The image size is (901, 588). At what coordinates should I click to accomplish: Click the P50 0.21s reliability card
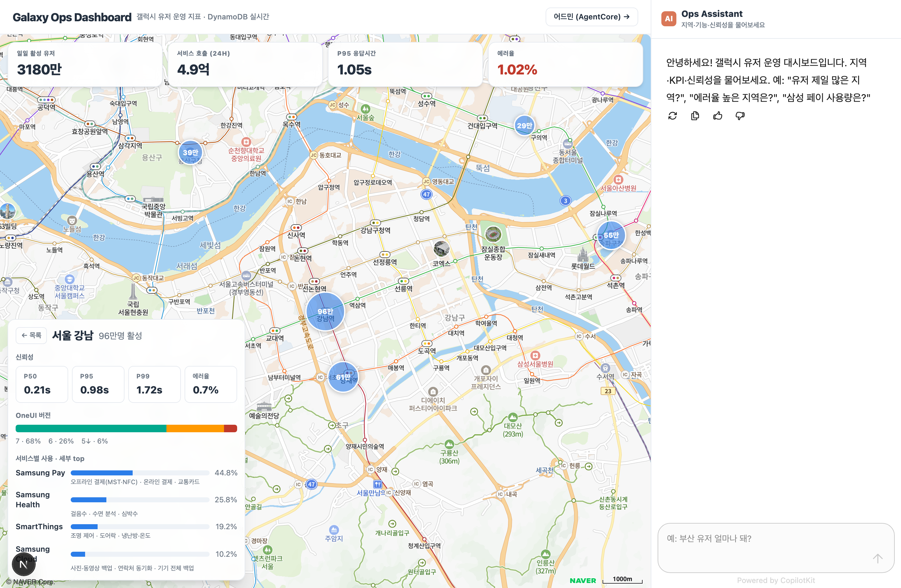(42, 384)
